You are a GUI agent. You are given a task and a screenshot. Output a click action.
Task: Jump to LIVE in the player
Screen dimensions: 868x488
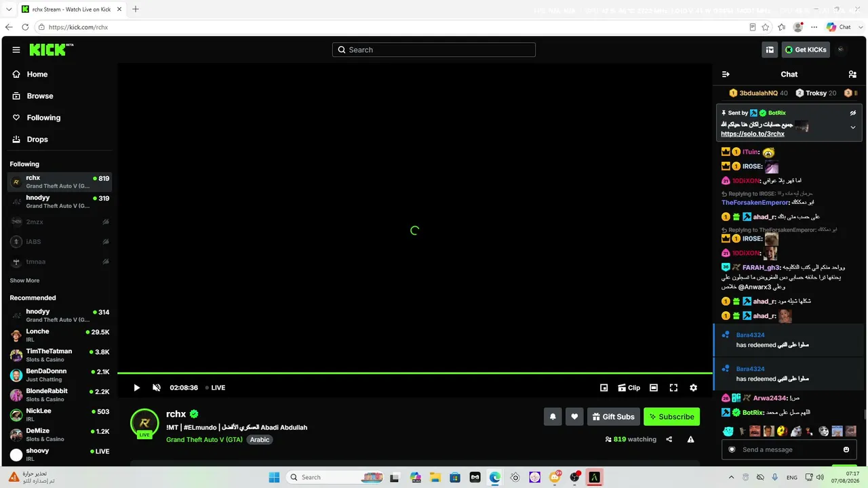[215, 388]
